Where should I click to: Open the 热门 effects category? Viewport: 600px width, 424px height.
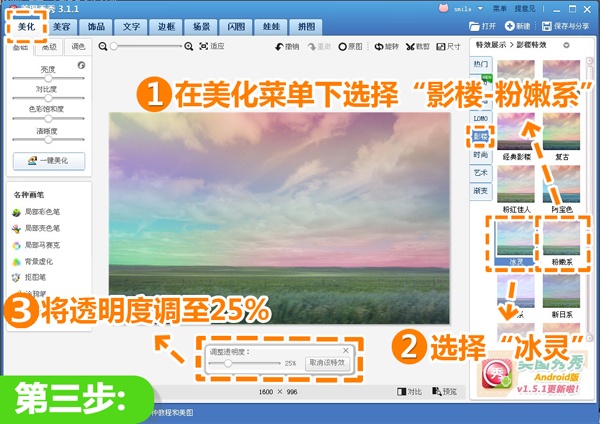pyautogui.click(x=481, y=64)
